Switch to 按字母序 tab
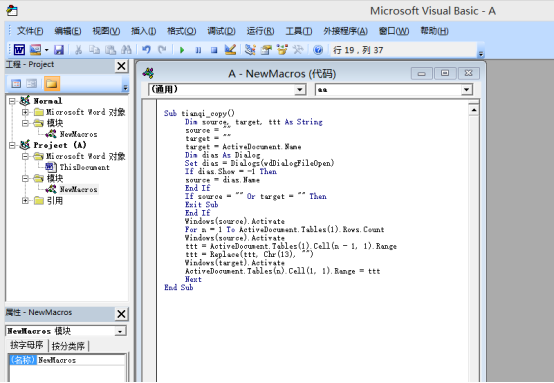The image size is (554, 383). [x=26, y=345]
